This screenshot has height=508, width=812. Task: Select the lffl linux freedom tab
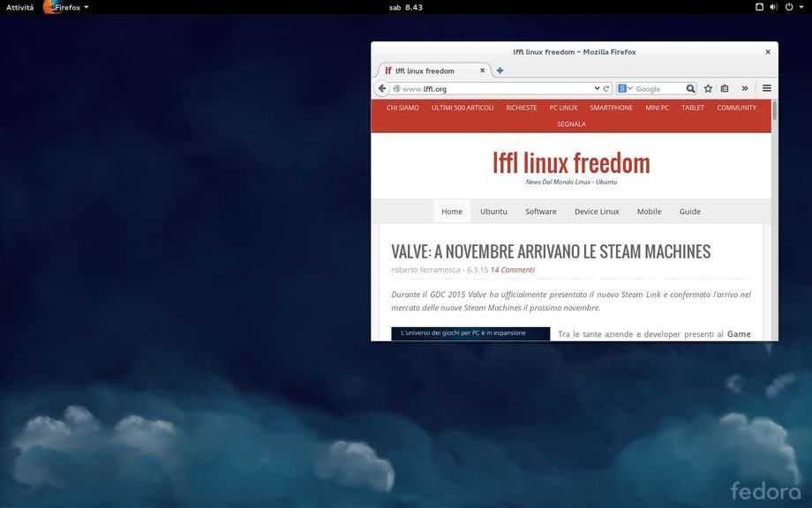434,71
